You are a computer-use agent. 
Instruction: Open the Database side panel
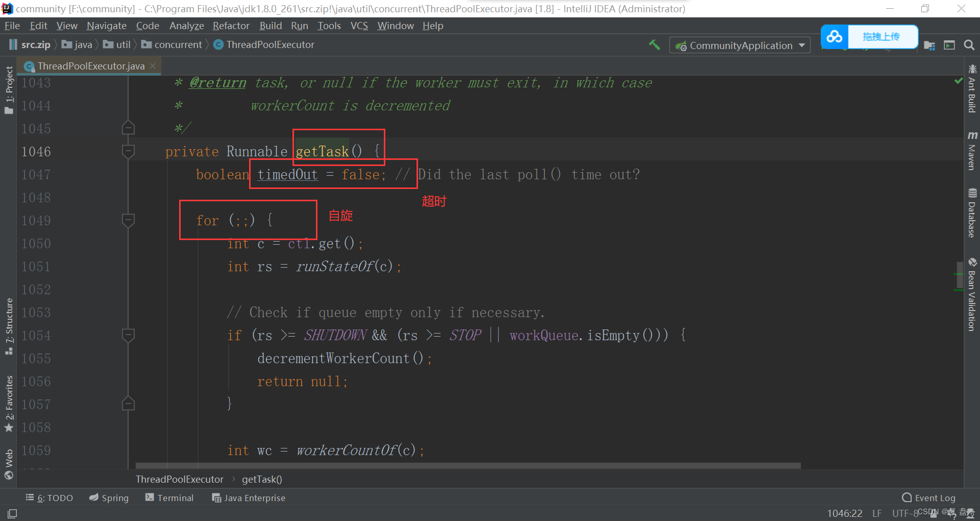pyautogui.click(x=972, y=213)
